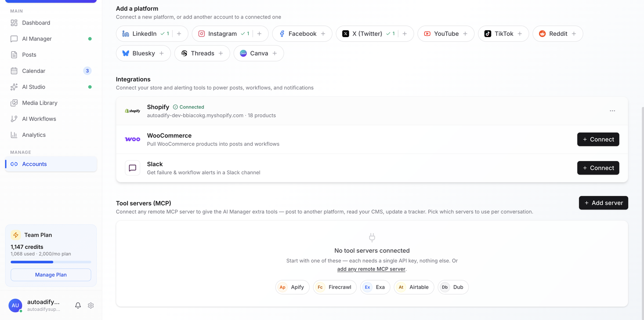Go to AI Workflows

pyautogui.click(x=51, y=119)
